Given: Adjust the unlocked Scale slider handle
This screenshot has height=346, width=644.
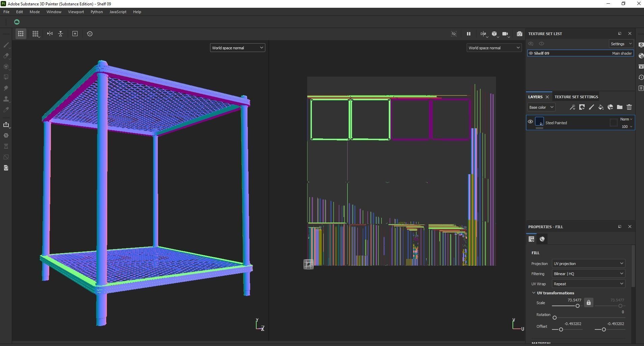Looking at the screenshot, I should [578, 306].
